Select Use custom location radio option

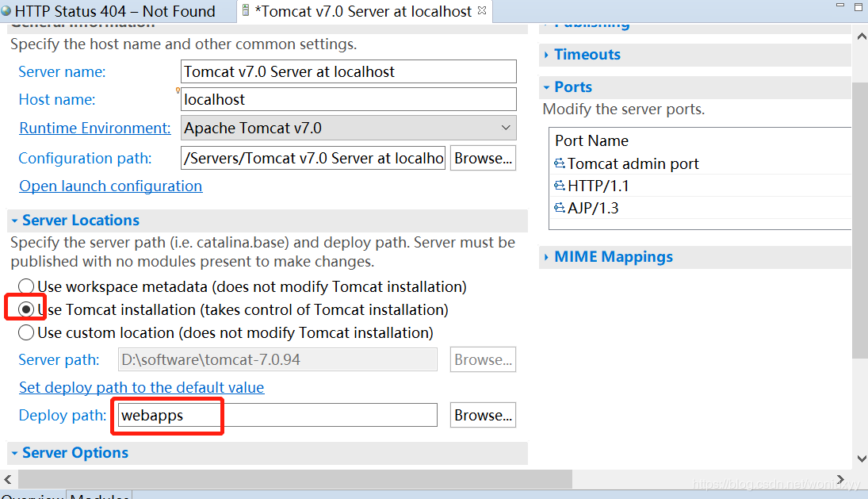click(26, 333)
